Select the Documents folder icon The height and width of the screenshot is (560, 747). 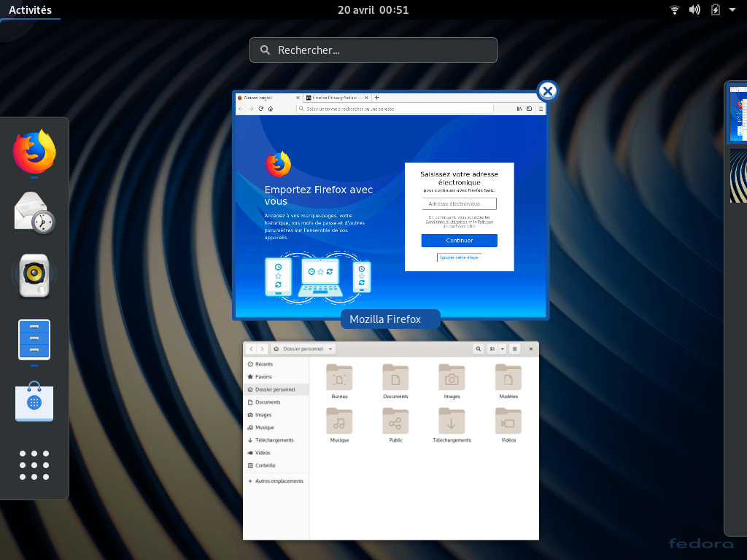coord(395,378)
